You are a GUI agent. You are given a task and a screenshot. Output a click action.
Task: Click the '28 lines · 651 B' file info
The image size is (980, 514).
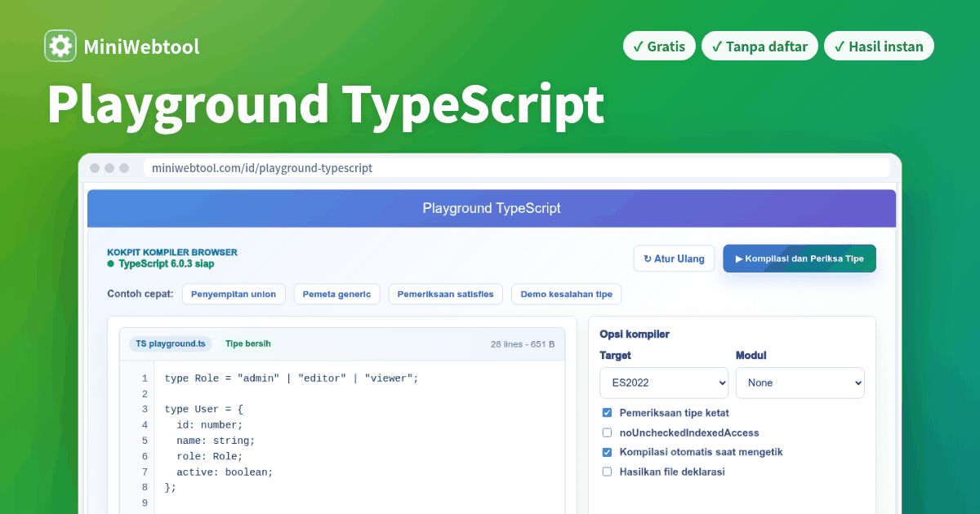coord(523,344)
